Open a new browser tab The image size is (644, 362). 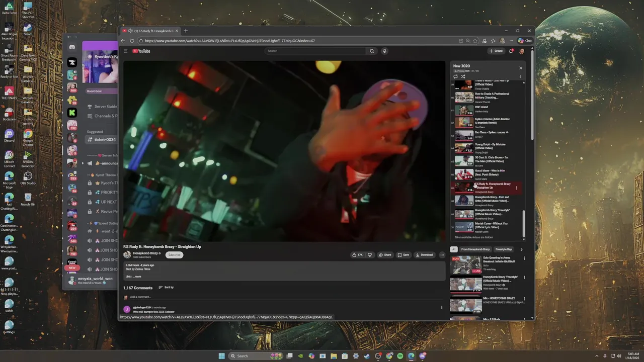pos(186,31)
